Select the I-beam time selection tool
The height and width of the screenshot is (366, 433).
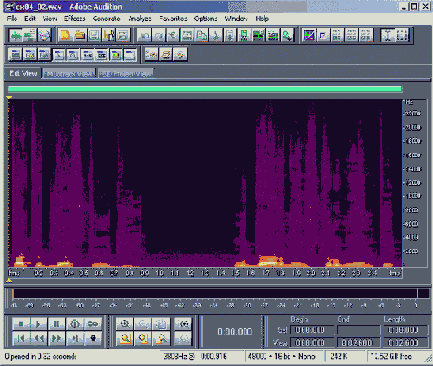(387, 35)
